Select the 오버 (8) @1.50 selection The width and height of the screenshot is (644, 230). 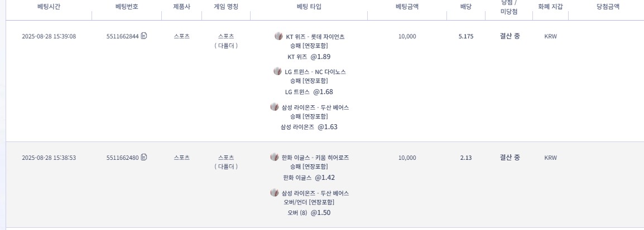pos(309,213)
